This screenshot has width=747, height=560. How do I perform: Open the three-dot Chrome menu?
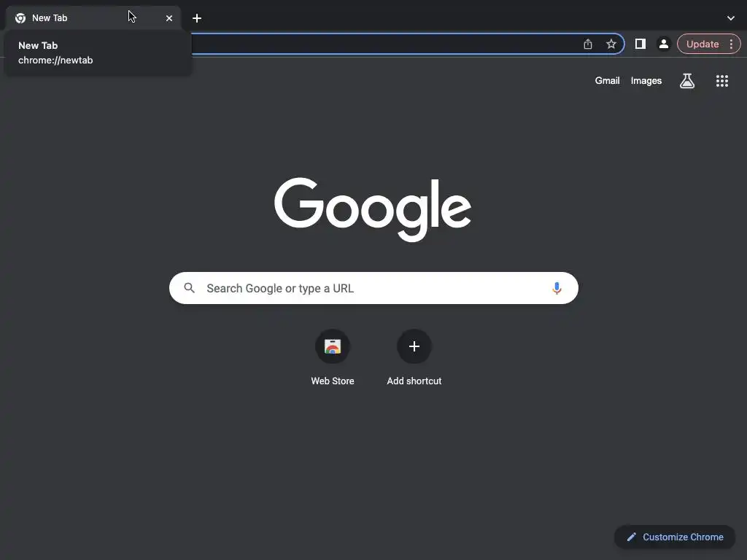pyautogui.click(x=731, y=44)
